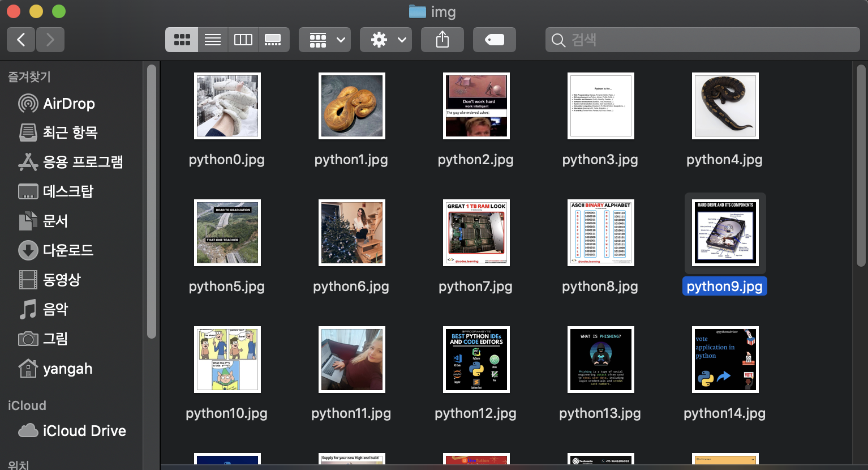Click the python8.jpg file name
Viewport: 868px width, 470px height.
point(600,287)
